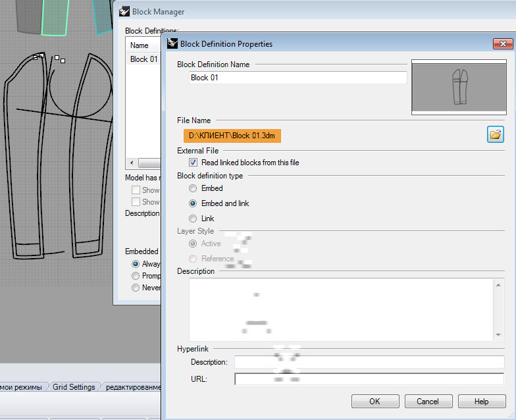The height and width of the screenshot is (420, 516).
Task: Click the Block Definition Properties title bar icon
Action: [x=173, y=44]
